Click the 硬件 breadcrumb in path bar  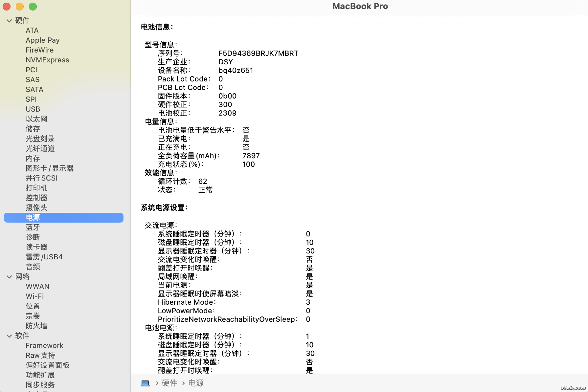tap(170, 383)
